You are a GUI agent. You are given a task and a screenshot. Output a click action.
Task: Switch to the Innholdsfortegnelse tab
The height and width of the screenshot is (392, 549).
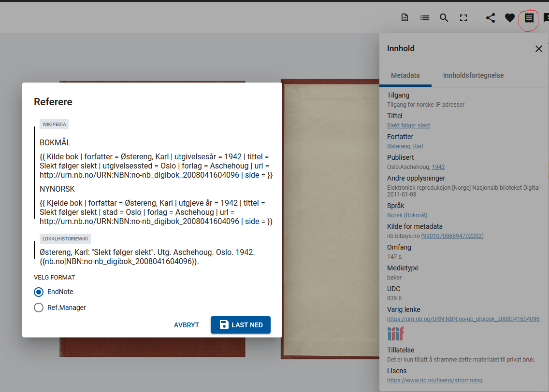pyautogui.click(x=473, y=75)
